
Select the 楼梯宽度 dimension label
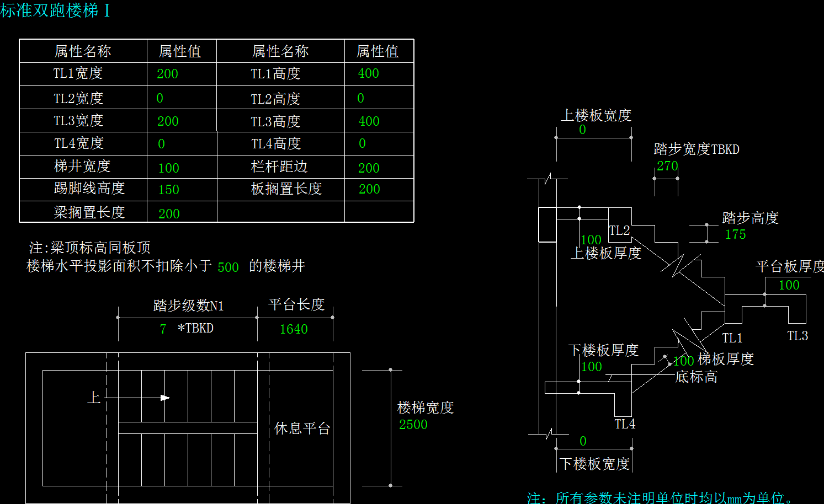(426, 408)
